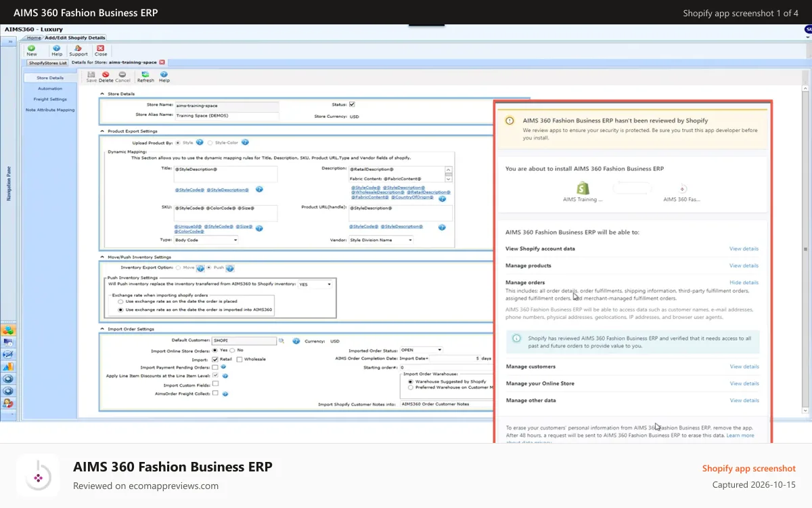Toggle the Status checkbox

click(352, 104)
